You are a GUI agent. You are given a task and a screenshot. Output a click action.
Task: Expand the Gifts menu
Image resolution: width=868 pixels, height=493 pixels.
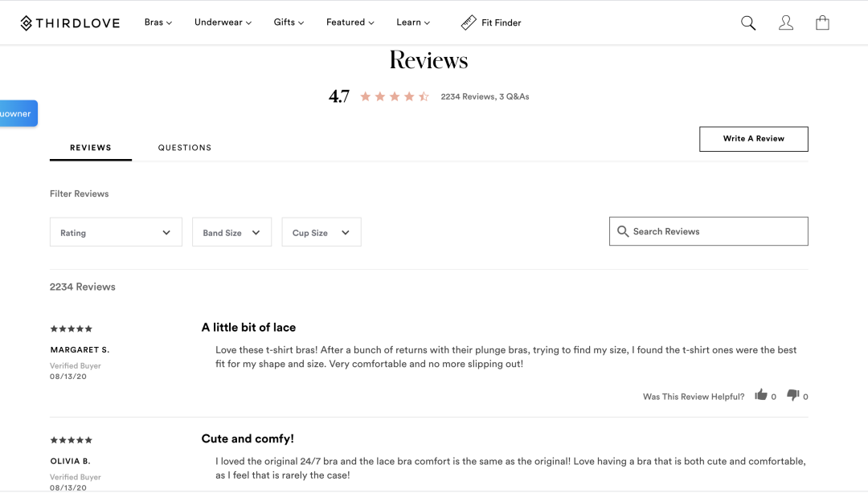(289, 22)
